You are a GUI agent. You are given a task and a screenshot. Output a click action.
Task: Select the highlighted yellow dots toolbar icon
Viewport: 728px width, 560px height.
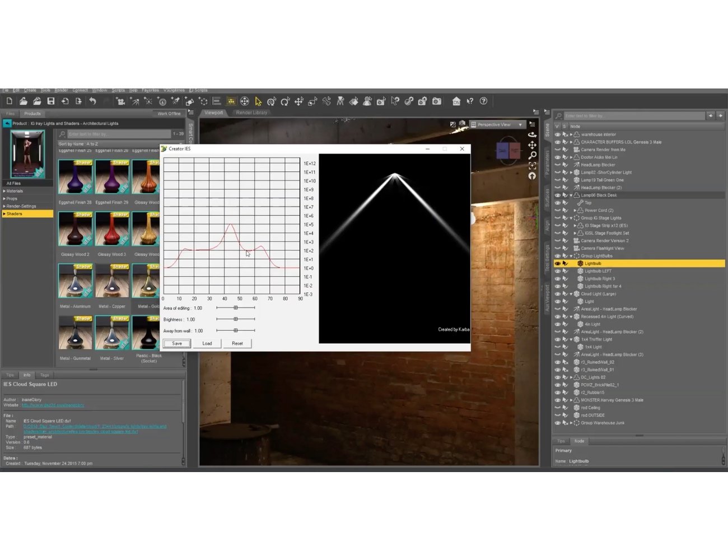(231, 101)
